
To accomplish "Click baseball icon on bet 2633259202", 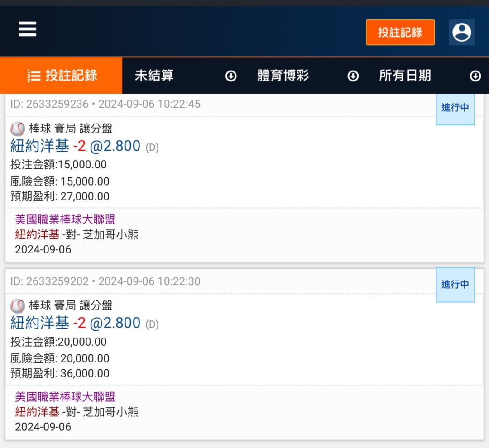I will [18, 306].
